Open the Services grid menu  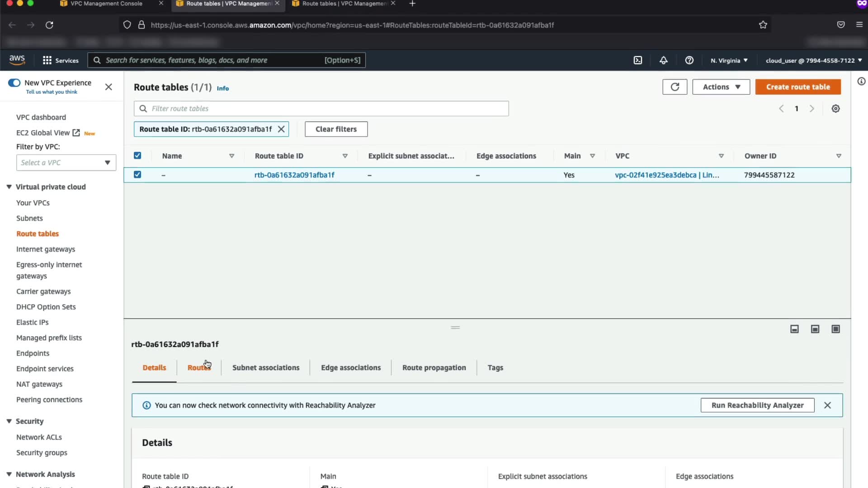[47, 60]
